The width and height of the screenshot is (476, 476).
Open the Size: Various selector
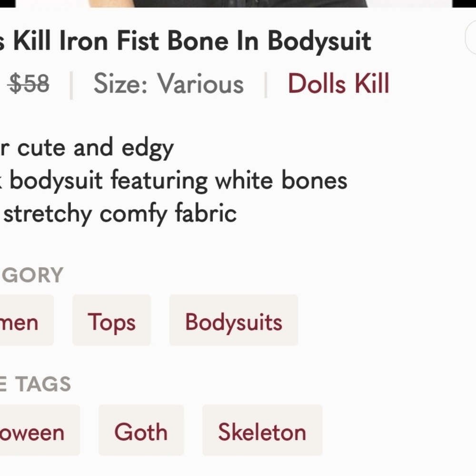coord(169,83)
